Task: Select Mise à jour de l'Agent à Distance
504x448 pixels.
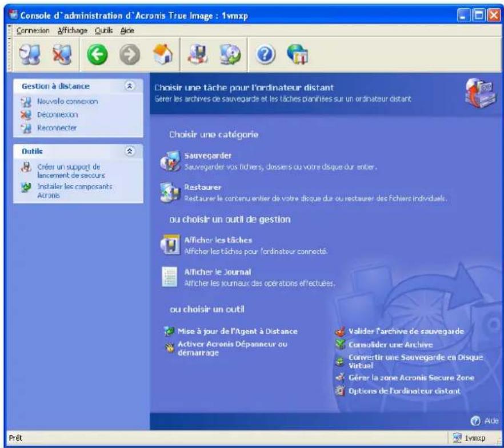Action: click(x=238, y=331)
